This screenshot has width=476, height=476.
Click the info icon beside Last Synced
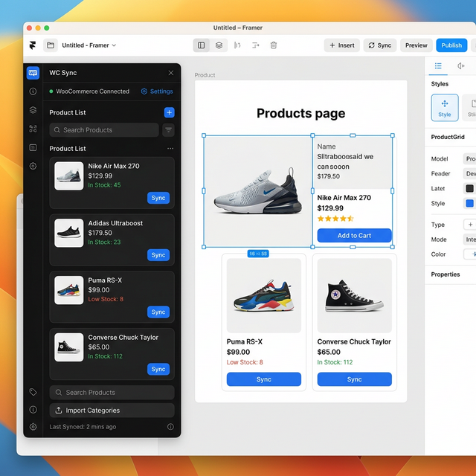[170, 427]
